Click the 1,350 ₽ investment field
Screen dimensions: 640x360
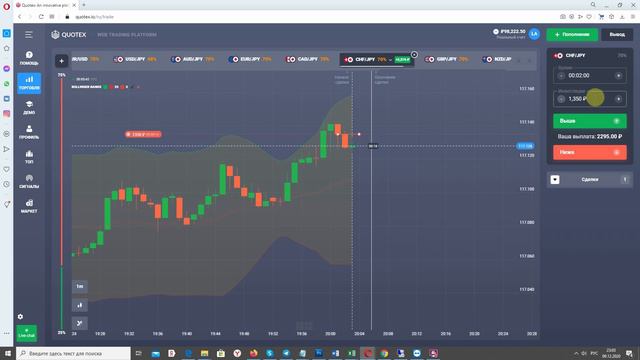(590, 99)
